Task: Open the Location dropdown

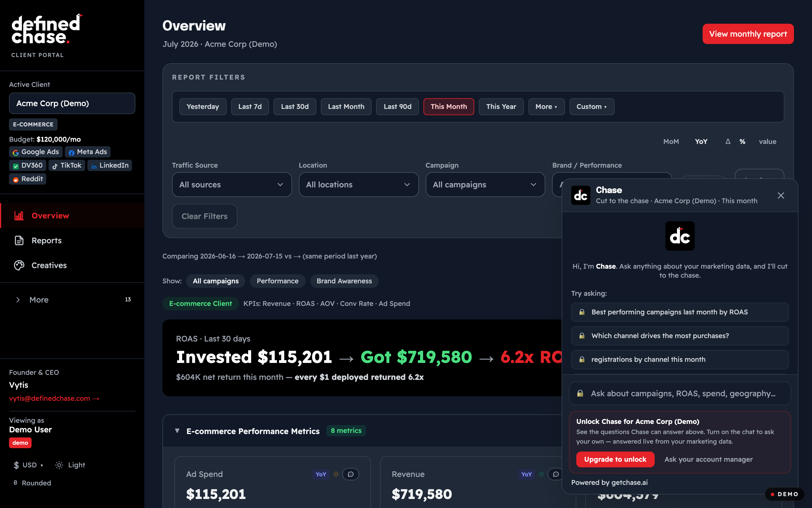Action: click(359, 185)
